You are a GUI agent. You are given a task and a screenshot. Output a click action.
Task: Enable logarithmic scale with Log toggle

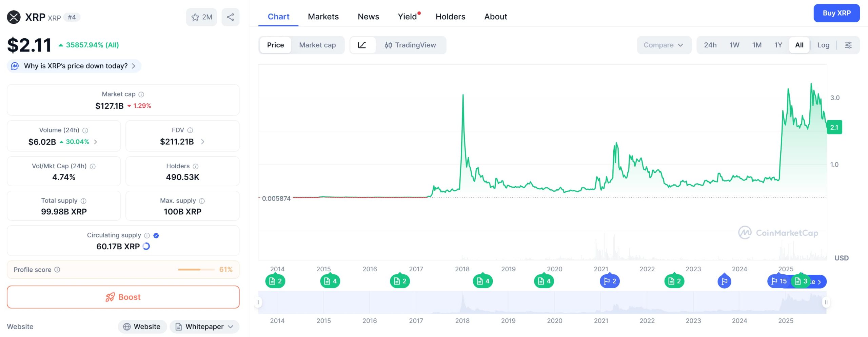point(823,45)
